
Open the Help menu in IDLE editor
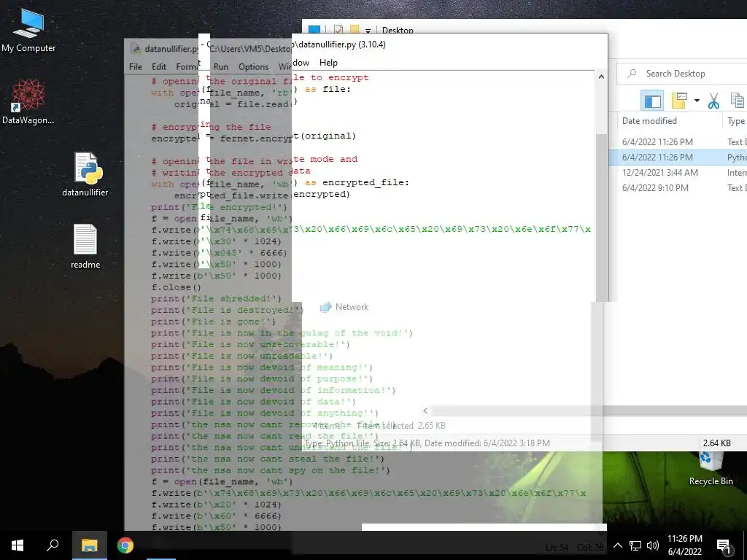coord(328,63)
